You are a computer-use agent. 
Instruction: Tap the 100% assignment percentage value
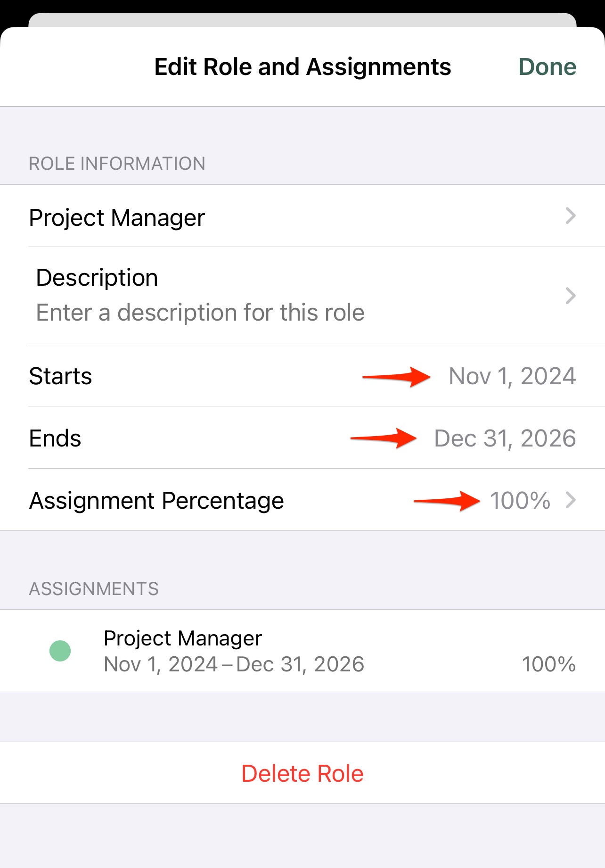pyautogui.click(x=520, y=500)
